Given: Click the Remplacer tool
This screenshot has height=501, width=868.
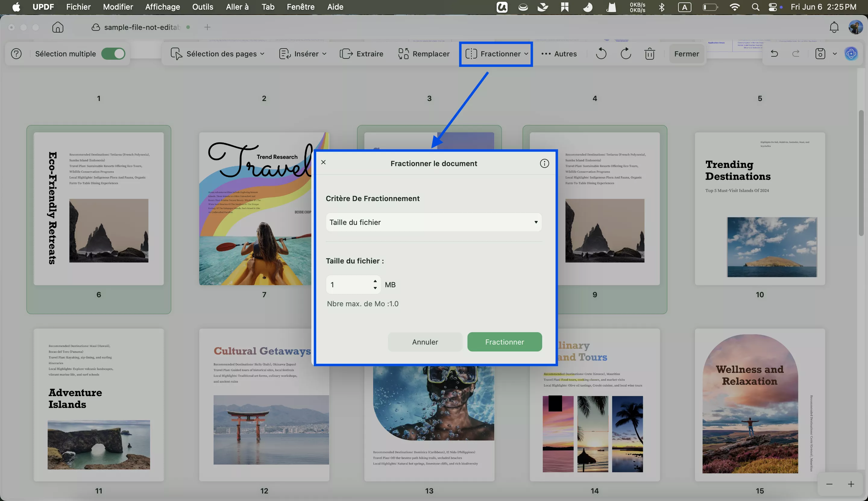Looking at the screenshot, I should (x=424, y=54).
